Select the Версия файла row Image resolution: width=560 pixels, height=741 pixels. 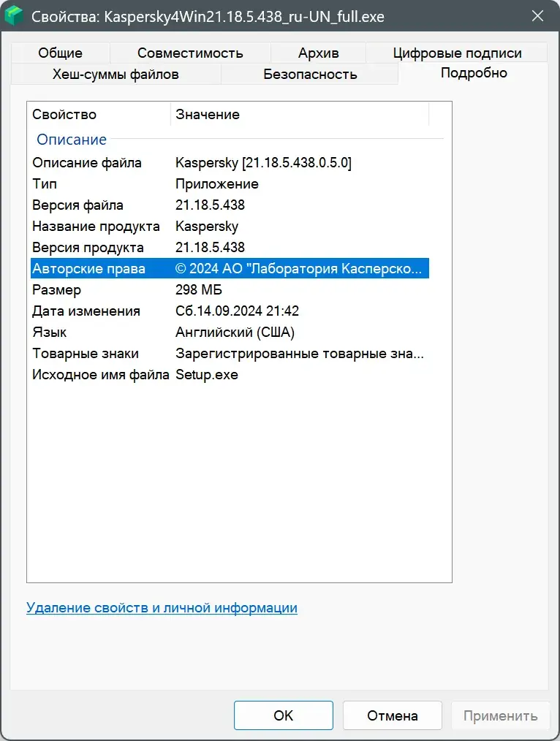[x=230, y=205]
